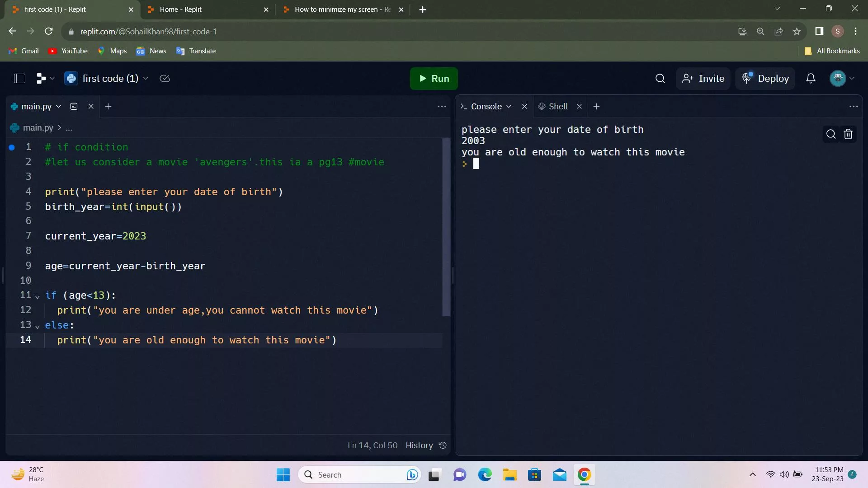Open the notifications bell
This screenshot has height=488, width=868.
810,78
